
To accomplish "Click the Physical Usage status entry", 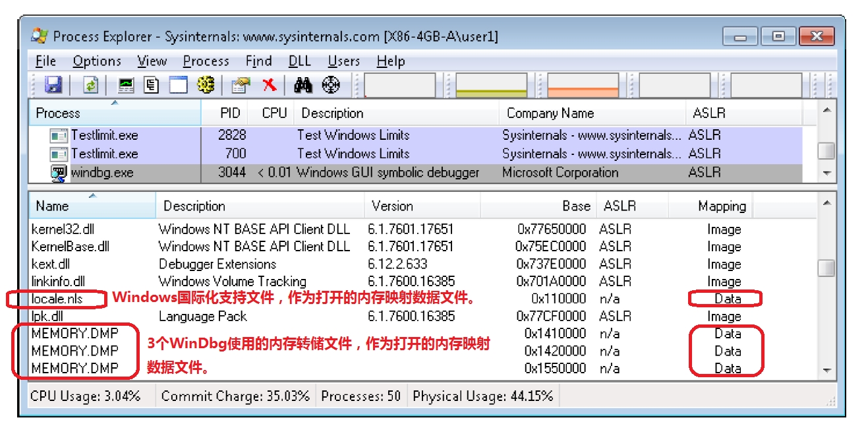I will point(482,396).
